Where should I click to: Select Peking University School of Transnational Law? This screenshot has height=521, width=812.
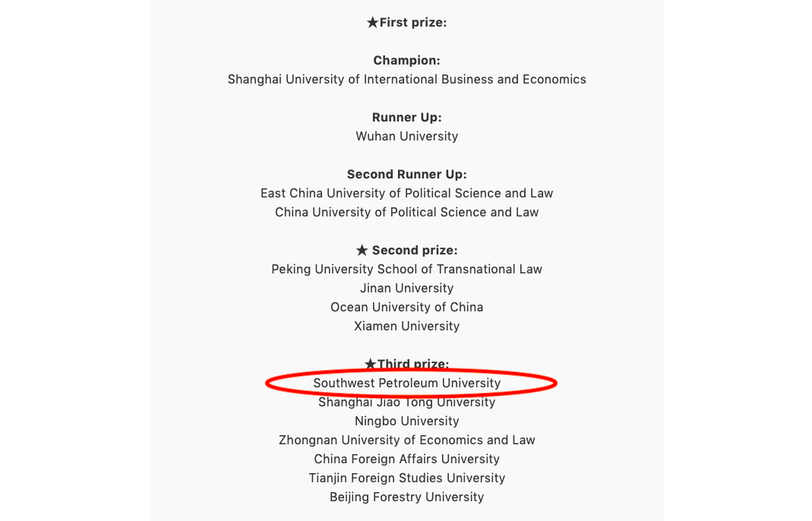point(406,270)
